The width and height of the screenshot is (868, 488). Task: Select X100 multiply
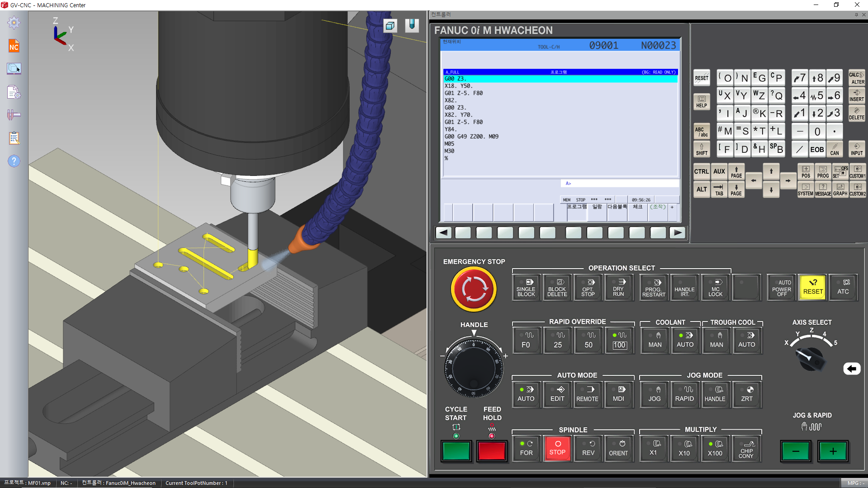click(715, 449)
